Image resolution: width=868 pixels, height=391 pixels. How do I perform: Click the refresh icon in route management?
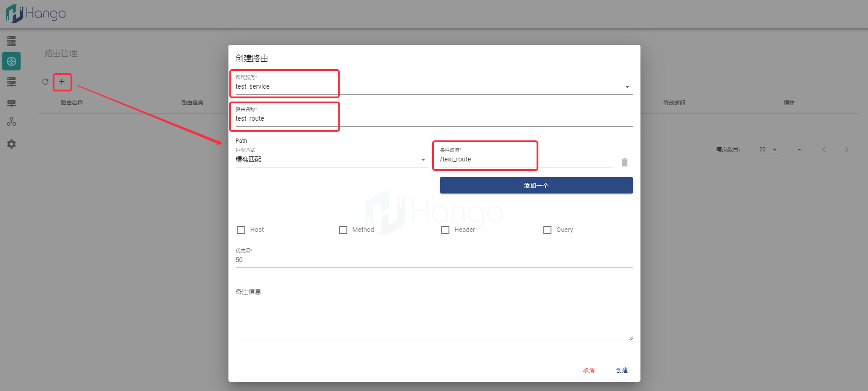[45, 82]
